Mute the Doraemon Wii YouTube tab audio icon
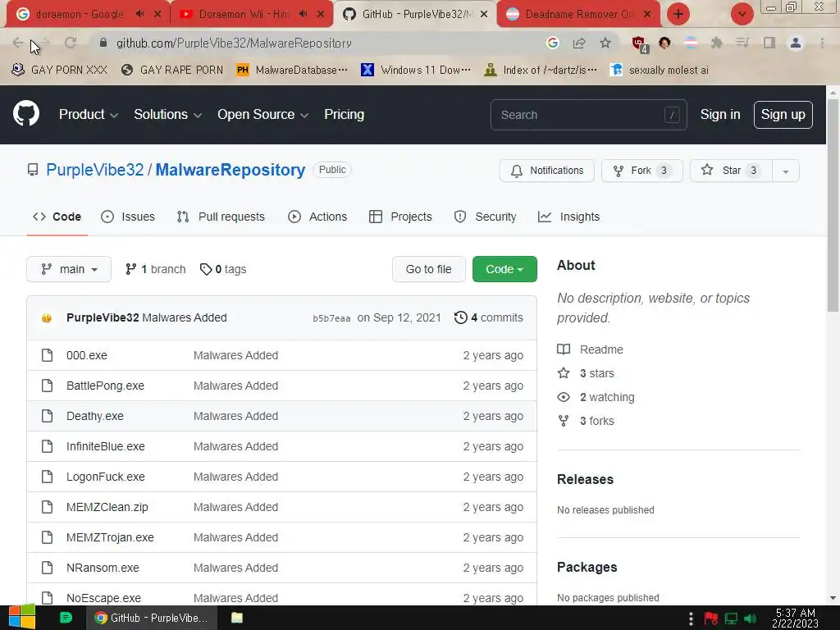Screen dimensions: 840x630 [x=304, y=14]
